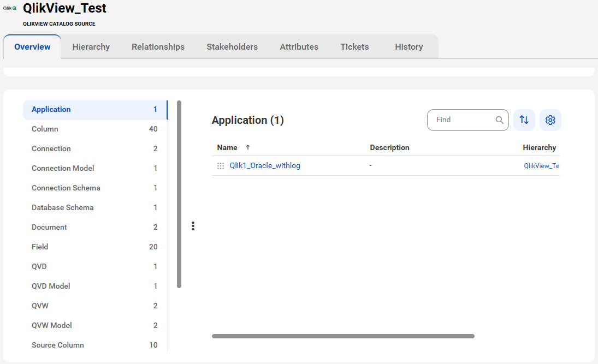Select the QVW asset type
Image resolution: width=598 pixels, height=364 pixels.
[94, 306]
